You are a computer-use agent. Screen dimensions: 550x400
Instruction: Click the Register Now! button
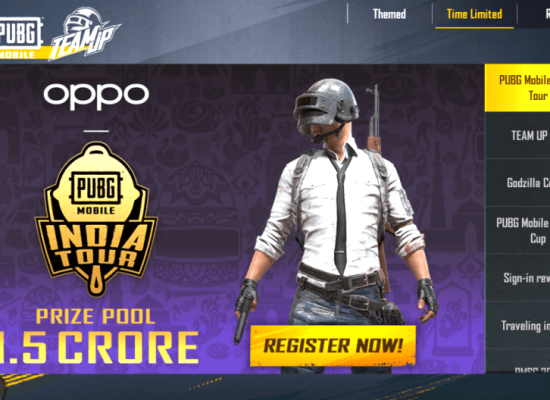(333, 346)
